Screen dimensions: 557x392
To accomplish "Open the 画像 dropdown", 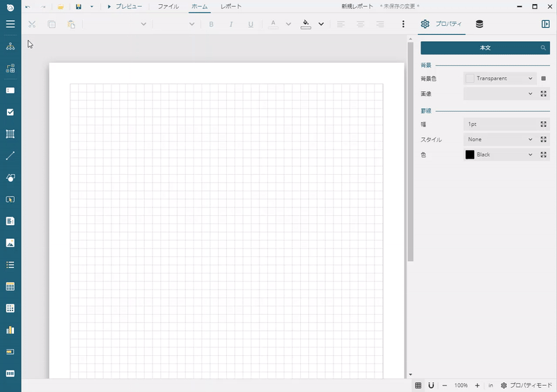I will [500, 93].
